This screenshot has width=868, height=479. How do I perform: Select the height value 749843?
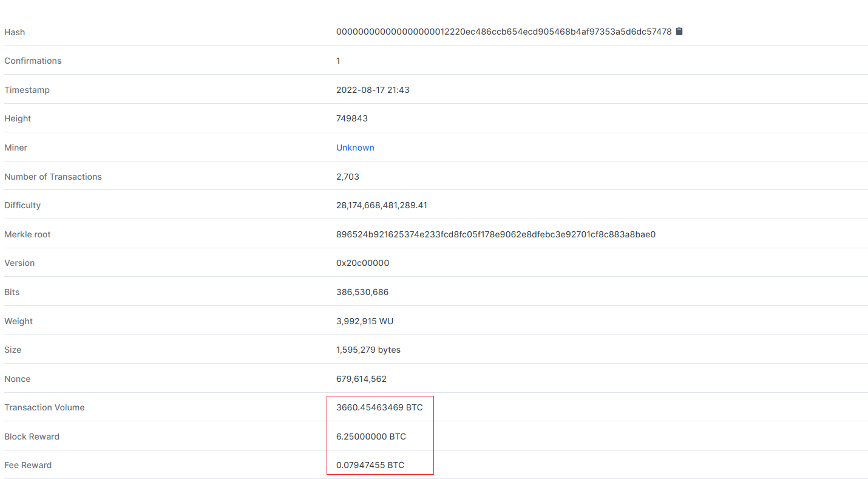(352, 118)
